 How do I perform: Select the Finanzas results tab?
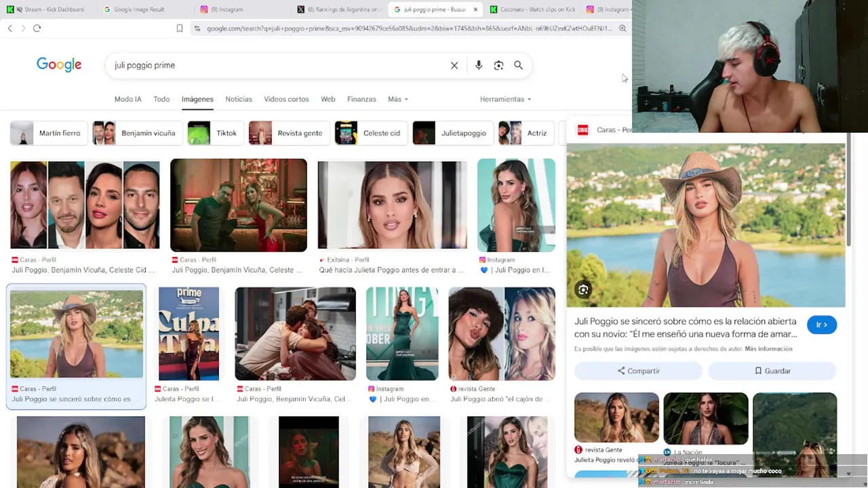[x=361, y=99]
